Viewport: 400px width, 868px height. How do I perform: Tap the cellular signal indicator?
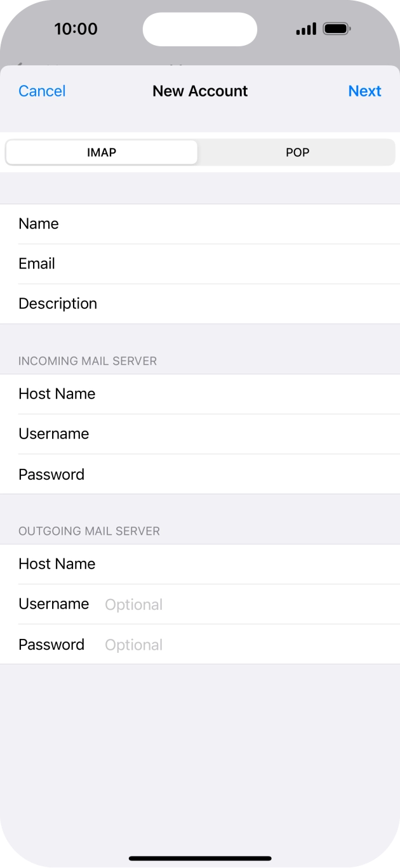click(x=305, y=29)
